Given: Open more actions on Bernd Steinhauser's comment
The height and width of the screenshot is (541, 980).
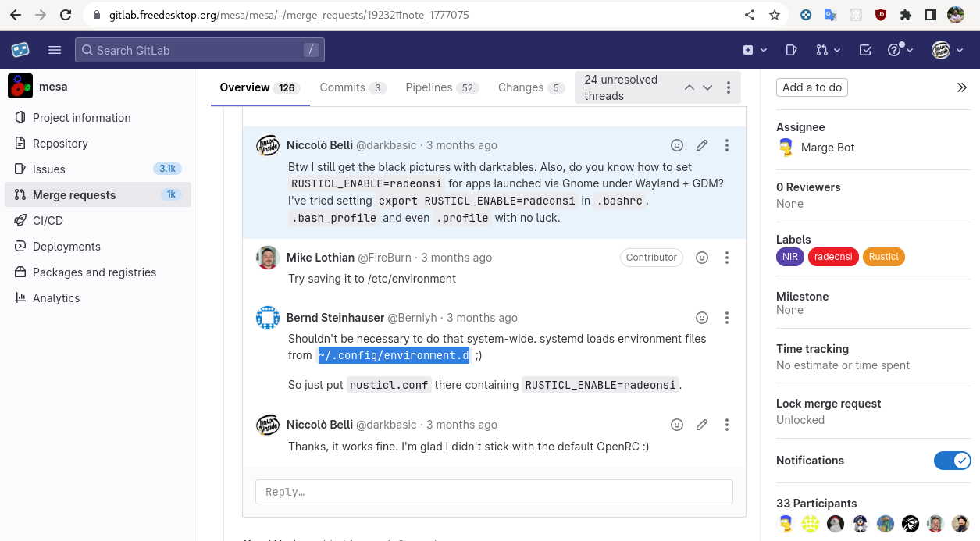Looking at the screenshot, I should click(x=727, y=318).
